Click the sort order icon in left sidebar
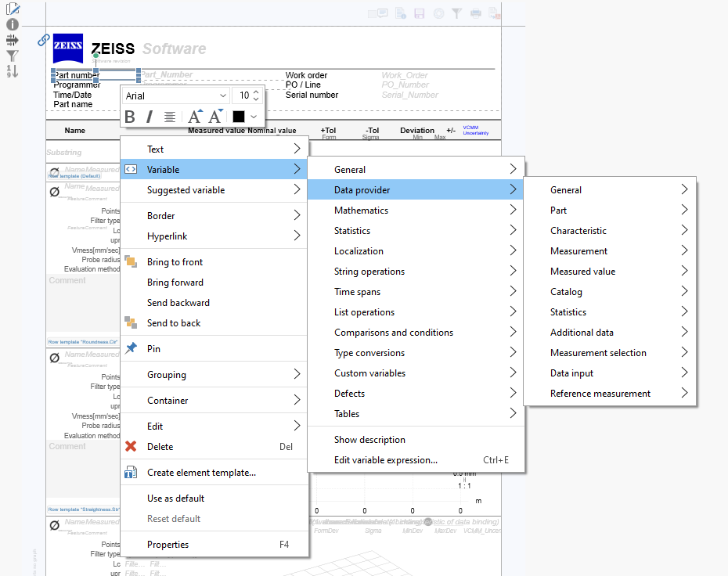Screen dimensions: 728x576 (x=13, y=71)
